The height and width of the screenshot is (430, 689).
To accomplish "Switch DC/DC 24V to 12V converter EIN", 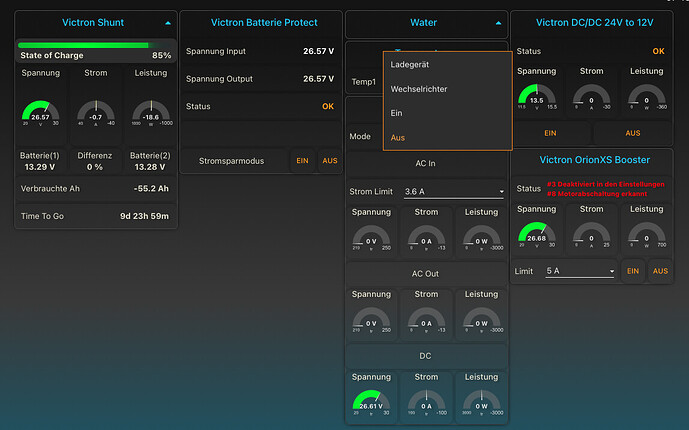I will pyautogui.click(x=550, y=133).
